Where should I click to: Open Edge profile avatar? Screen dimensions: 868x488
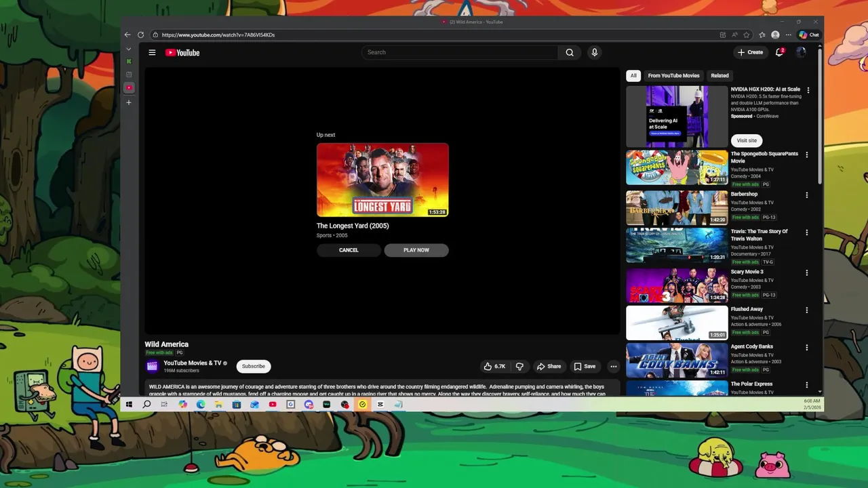775,35
